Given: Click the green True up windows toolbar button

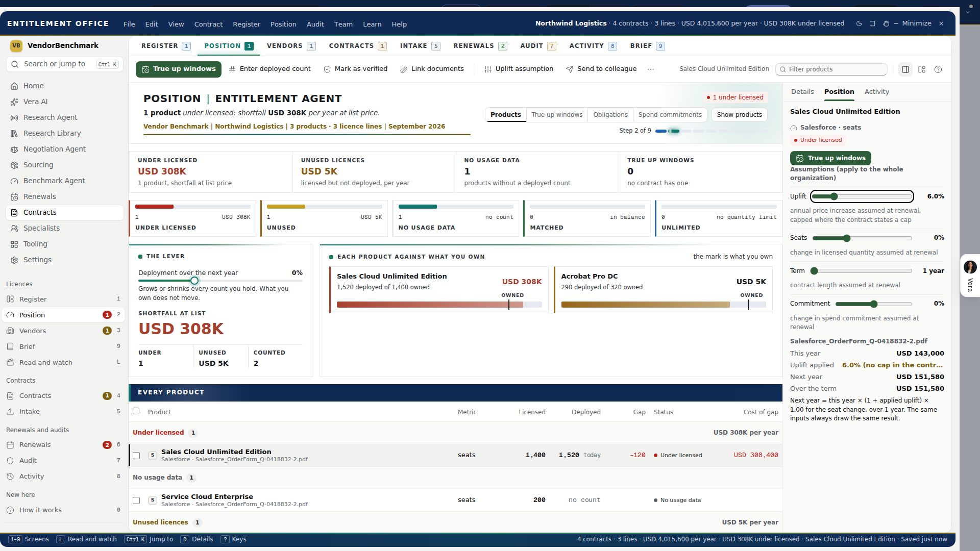Looking at the screenshot, I should (179, 69).
